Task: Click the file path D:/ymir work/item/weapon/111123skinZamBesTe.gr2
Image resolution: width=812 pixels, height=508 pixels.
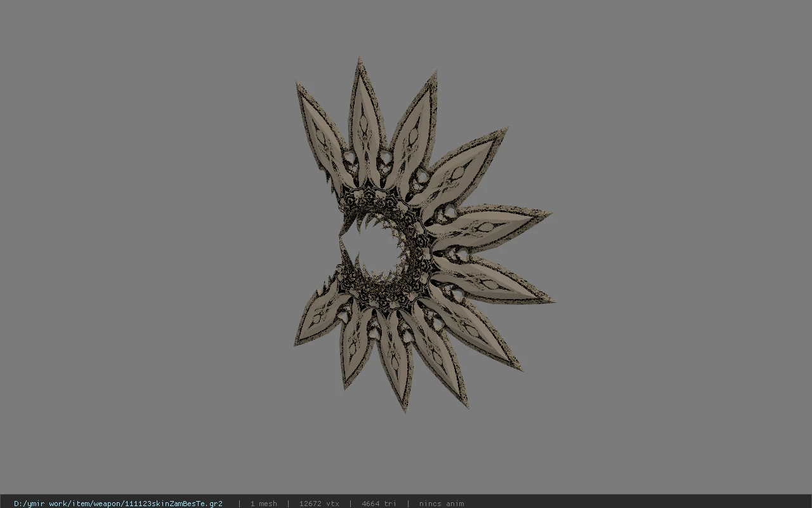Action: 118,504
